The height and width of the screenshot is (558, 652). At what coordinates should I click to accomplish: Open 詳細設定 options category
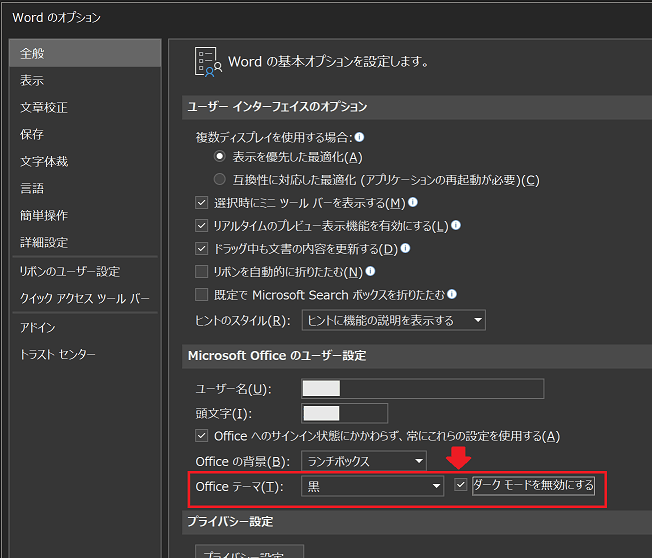(x=85, y=242)
